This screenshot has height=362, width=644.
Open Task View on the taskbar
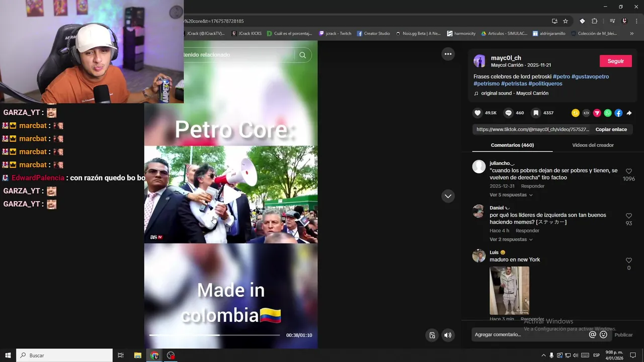pyautogui.click(x=121, y=355)
